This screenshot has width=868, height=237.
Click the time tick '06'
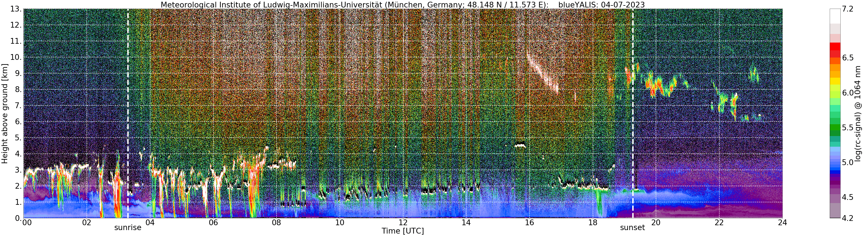(213, 223)
